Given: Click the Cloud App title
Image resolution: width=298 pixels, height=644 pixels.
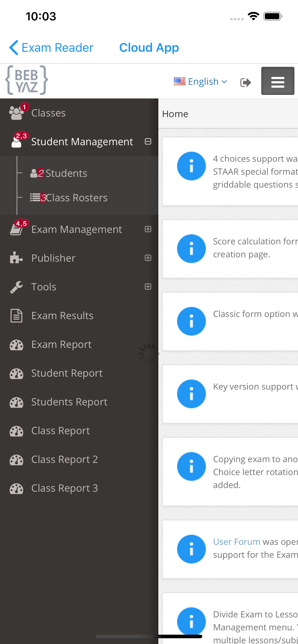Looking at the screenshot, I should (x=149, y=47).
